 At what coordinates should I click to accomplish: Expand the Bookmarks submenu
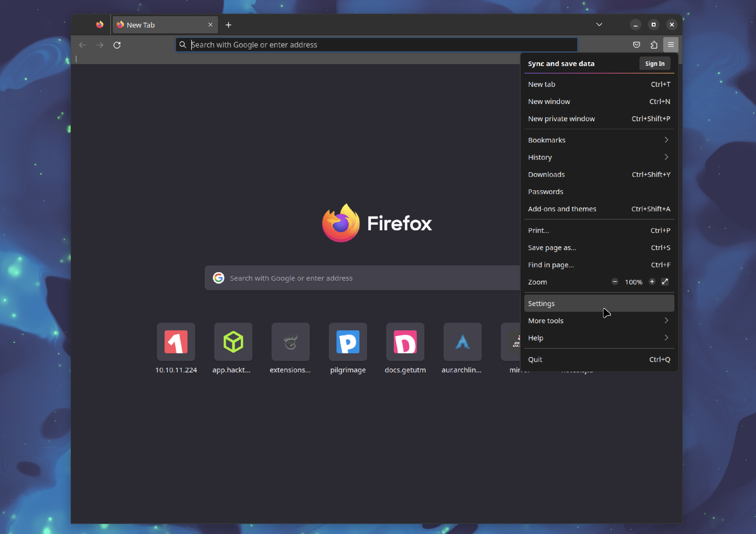pyautogui.click(x=599, y=140)
